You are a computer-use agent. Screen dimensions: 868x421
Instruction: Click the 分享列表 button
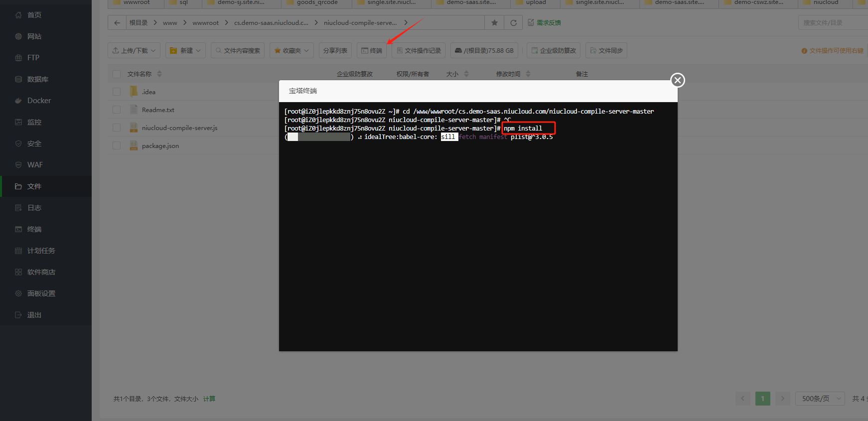[x=335, y=51]
